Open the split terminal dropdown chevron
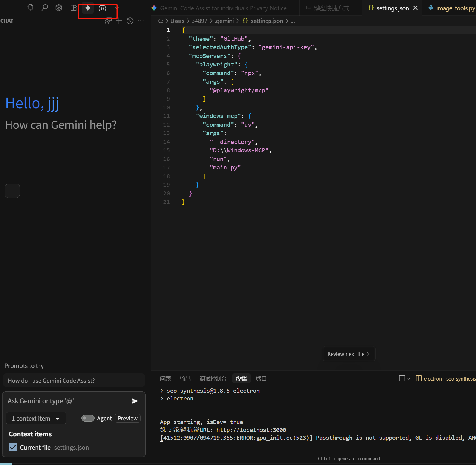The height and width of the screenshot is (465, 476). (408, 378)
